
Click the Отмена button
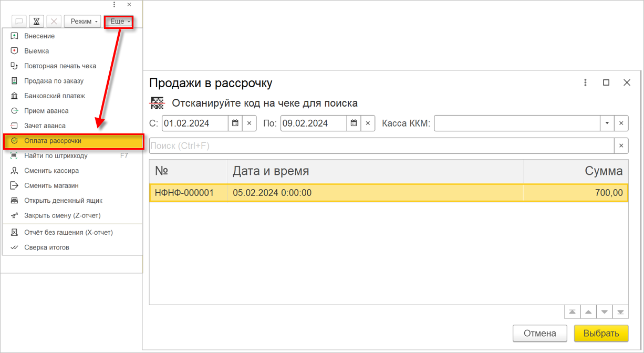tap(540, 333)
